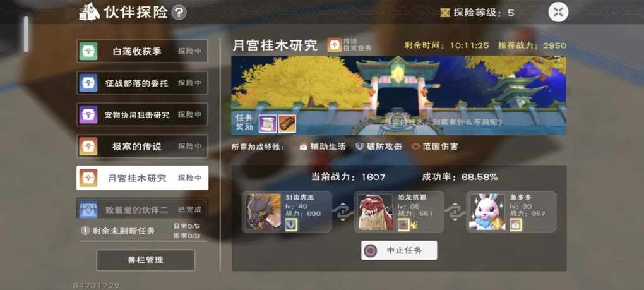Open the completed 致最爱的伙伴二 mission
This screenshot has height=290, width=644.
pos(142,208)
